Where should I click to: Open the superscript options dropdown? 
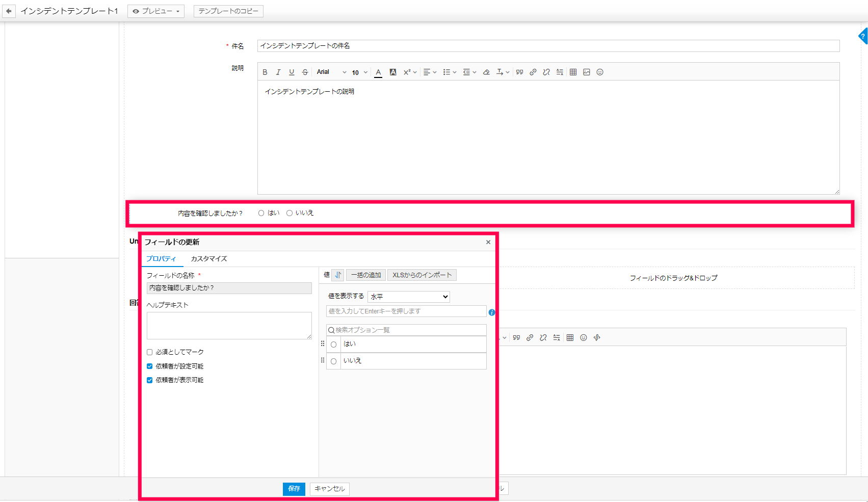410,72
